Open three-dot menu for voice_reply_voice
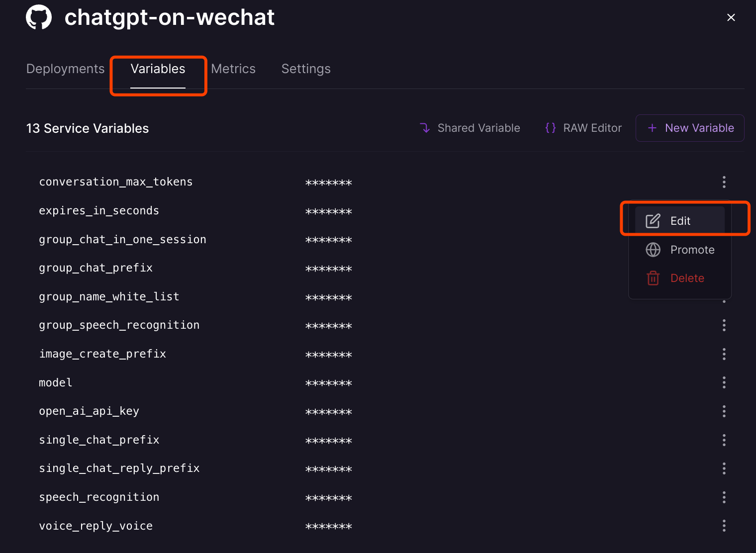Screen dimensions: 756x553 (724, 526)
